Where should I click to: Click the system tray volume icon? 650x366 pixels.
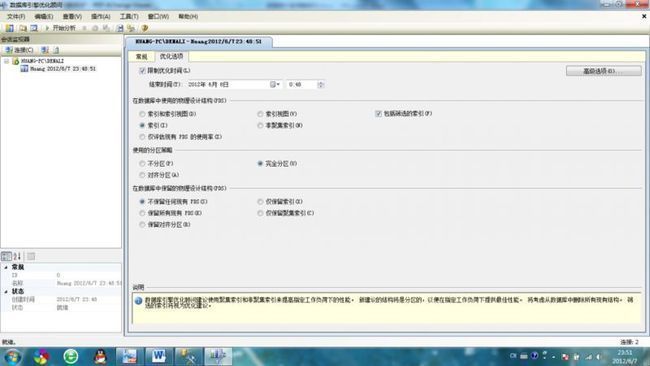[599, 356]
